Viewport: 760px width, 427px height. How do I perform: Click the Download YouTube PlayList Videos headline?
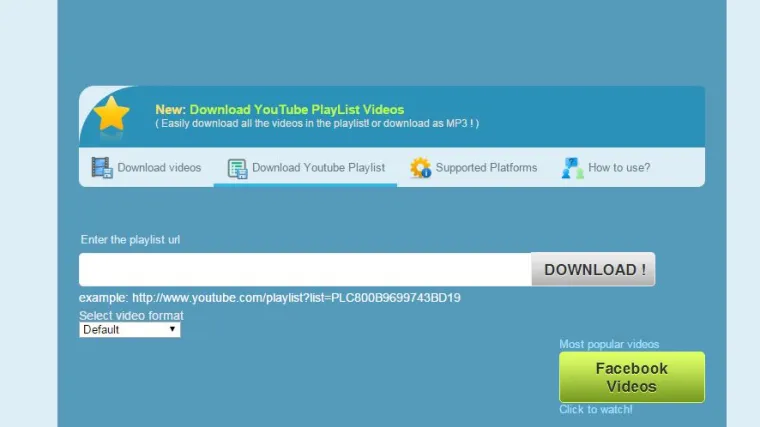coord(297,110)
